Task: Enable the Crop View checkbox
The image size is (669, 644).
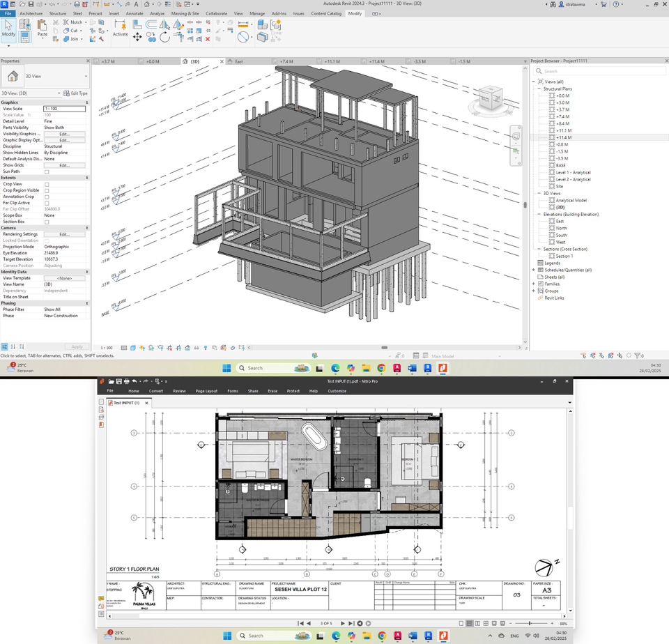Action: [x=46, y=184]
